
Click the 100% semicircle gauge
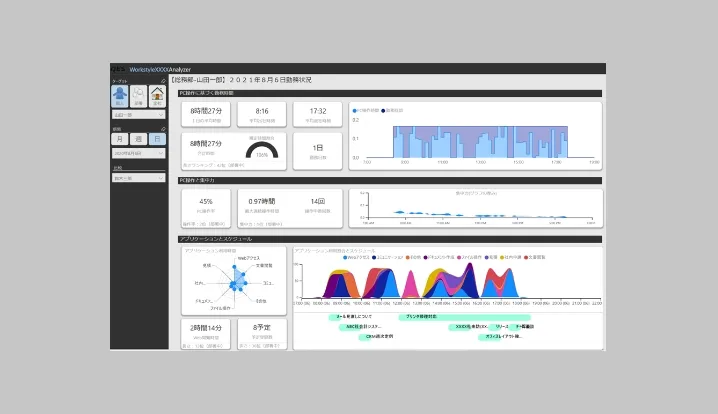(x=263, y=148)
